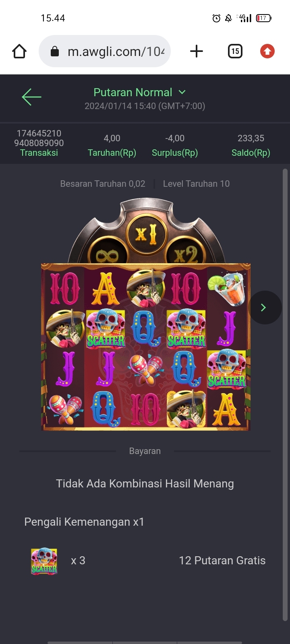
Task: Click the m.awgli.com address bar
Action: click(105, 52)
